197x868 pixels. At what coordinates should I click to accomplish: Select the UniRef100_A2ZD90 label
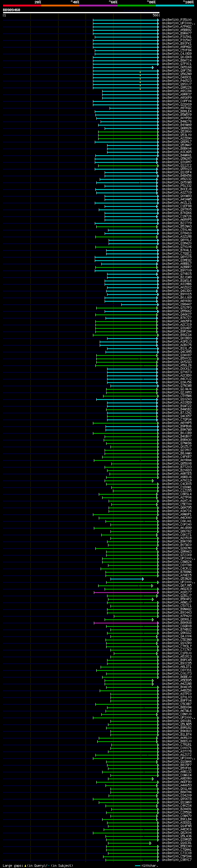coord(176,139)
